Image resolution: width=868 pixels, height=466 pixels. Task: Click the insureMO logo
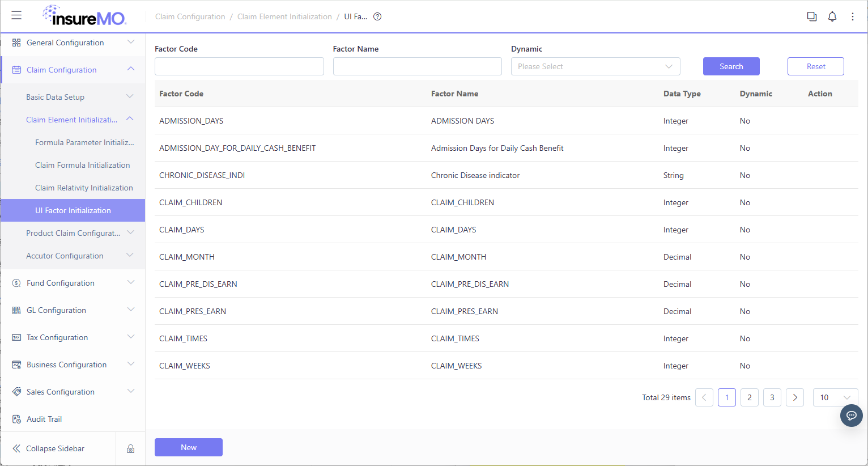coord(84,16)
